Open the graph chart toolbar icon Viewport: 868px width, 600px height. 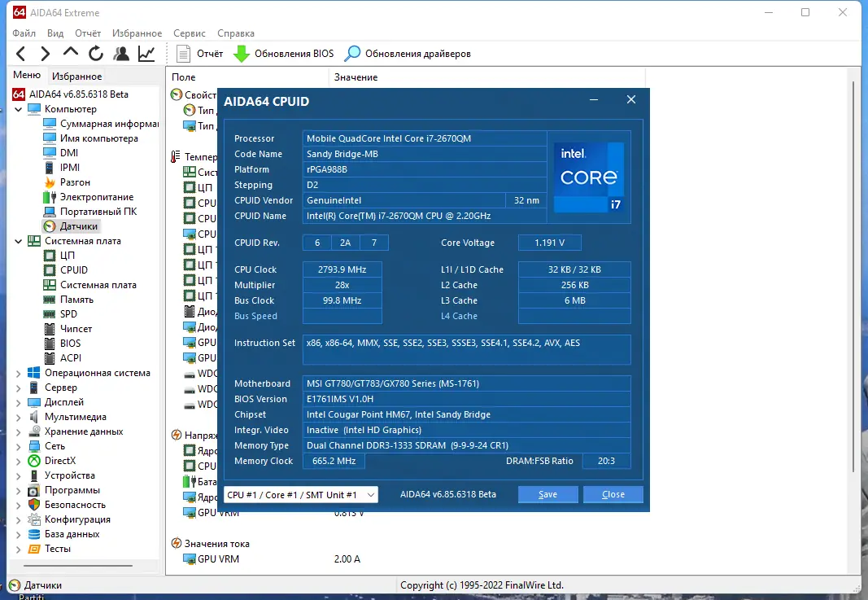[x=146, y=54]
